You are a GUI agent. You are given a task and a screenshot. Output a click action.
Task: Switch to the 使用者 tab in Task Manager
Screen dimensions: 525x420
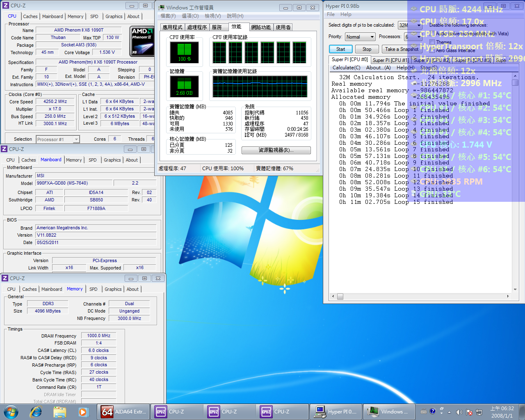pyautogui.click(x=283, y=27)
